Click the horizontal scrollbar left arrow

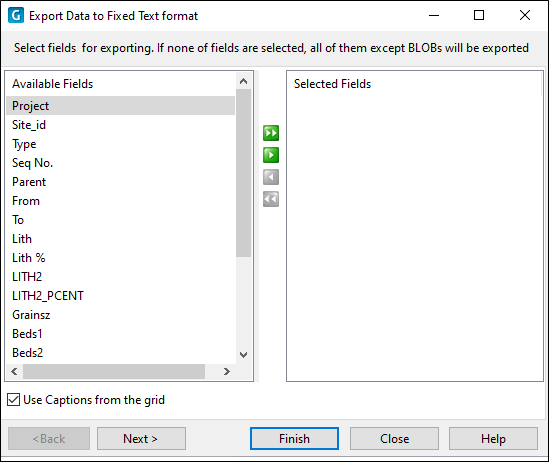tap(14, 371)
